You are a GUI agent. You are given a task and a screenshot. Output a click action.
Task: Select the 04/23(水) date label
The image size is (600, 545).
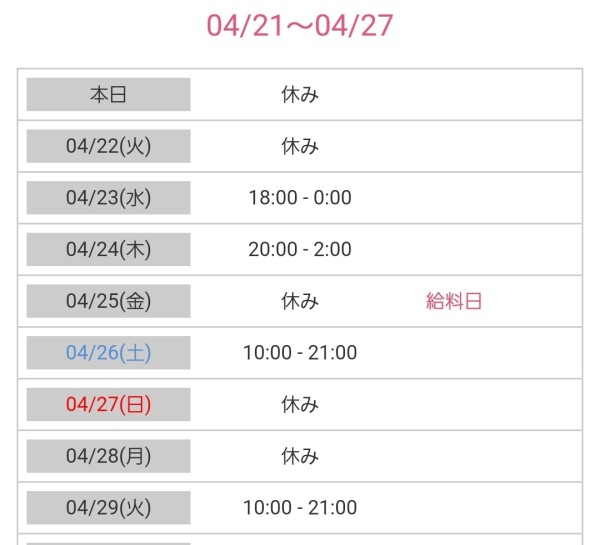pos(108,198)
